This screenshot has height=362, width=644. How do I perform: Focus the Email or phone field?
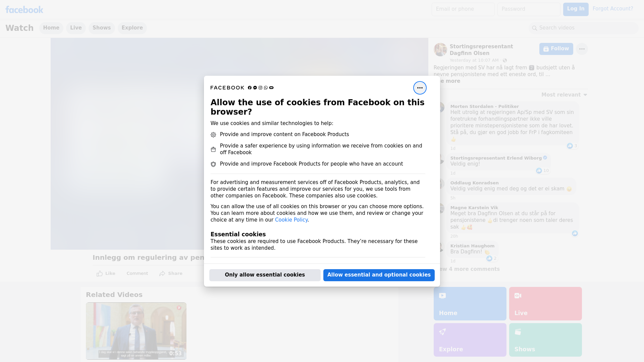(x=463, y=9)
